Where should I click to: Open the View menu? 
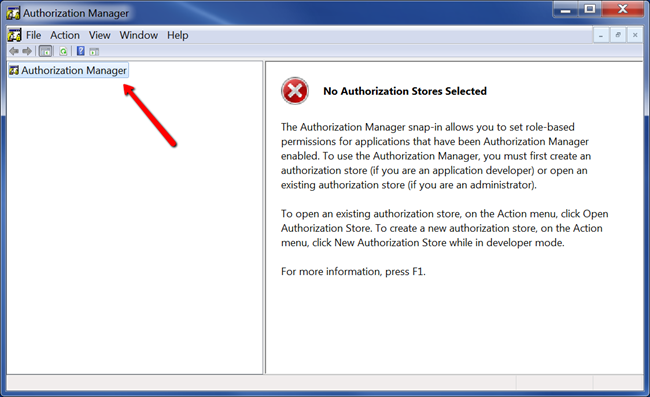[x=99, y=35]
